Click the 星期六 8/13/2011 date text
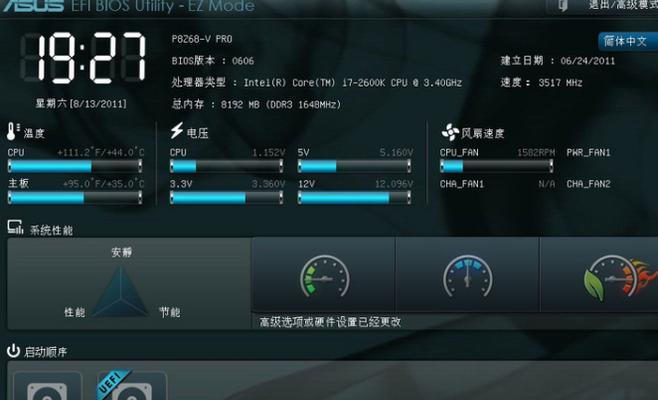Viewport: 658px width, 400px height. coord(81,103)
